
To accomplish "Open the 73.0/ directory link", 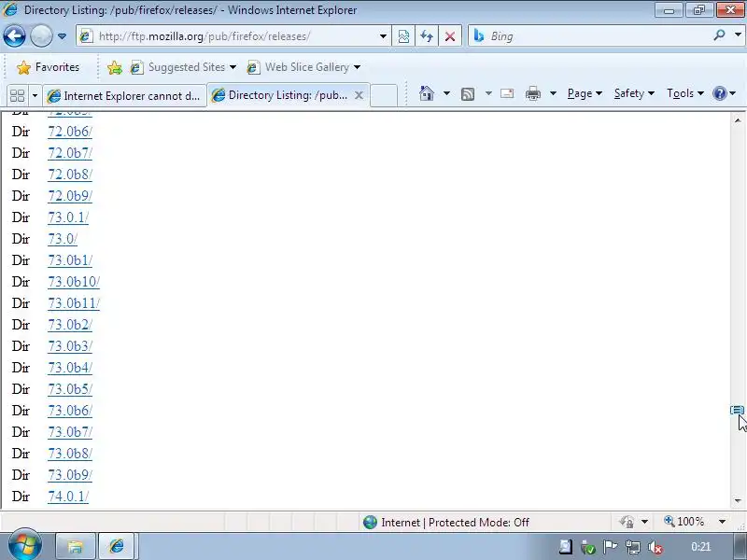I will (x=63, y=239).
